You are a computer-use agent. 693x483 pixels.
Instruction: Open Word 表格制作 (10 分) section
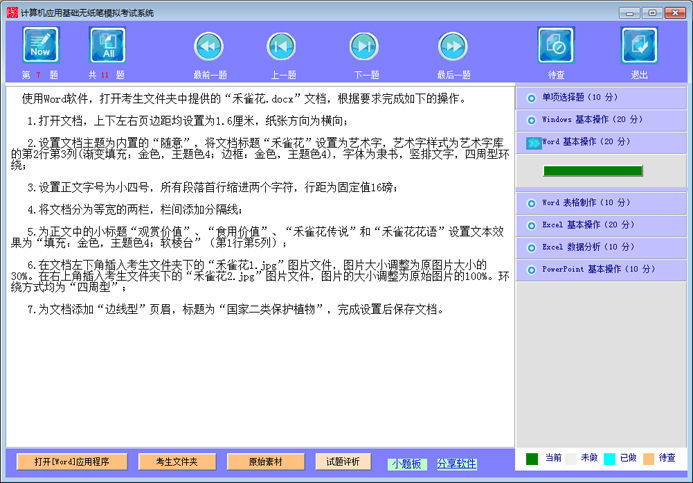click(x=602, y=203)
